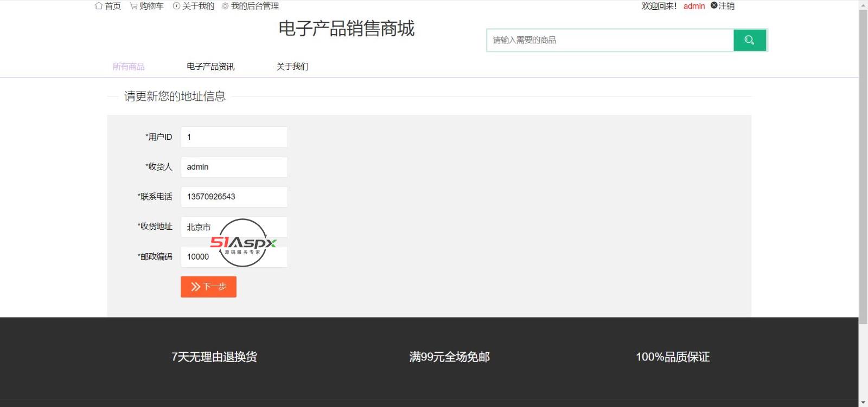
Task: Click the 请更新您的地址信息 heading
Action: tap(175, 96)
